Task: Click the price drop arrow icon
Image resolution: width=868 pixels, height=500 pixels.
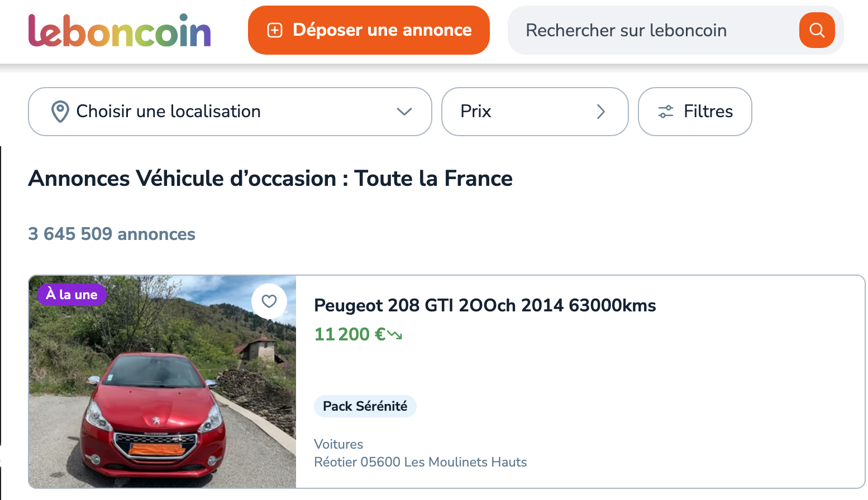Action: point(395,335)
